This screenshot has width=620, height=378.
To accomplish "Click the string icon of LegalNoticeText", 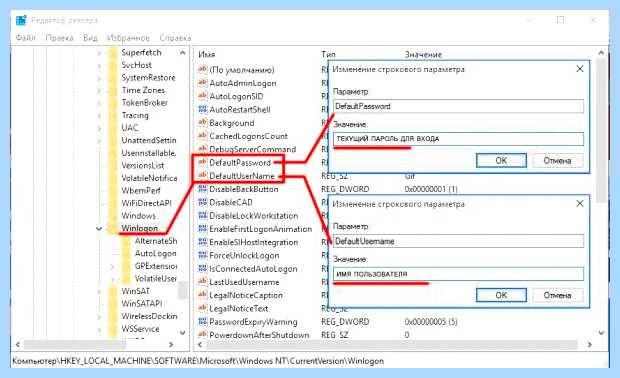I will point(202,308).
